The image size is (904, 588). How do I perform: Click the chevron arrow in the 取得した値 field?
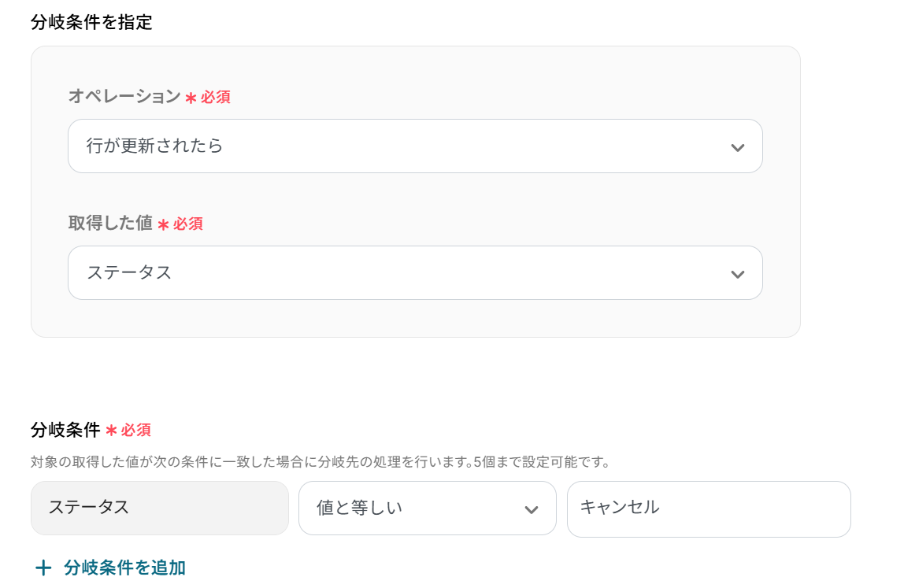point(737,274)
